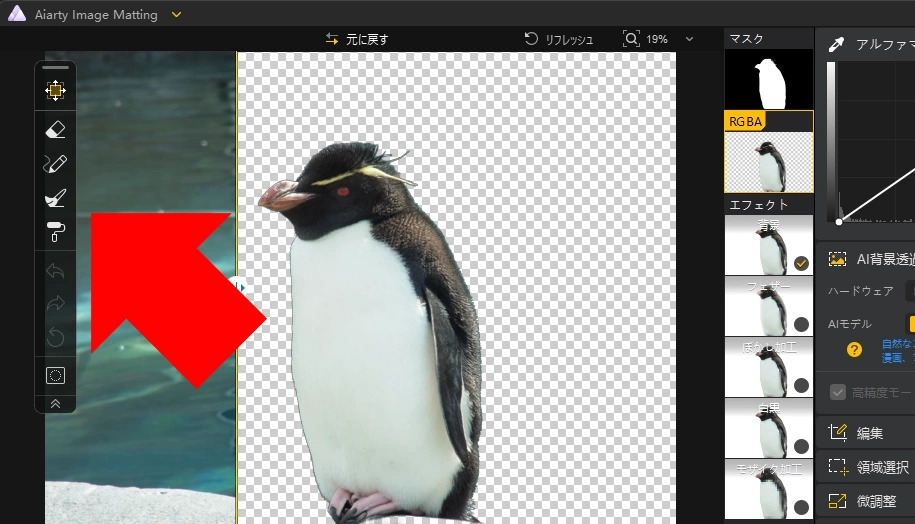Open the Aiarty Image Matting title dropdown
This screenshot has height=524, width=915.
[177, 14]
